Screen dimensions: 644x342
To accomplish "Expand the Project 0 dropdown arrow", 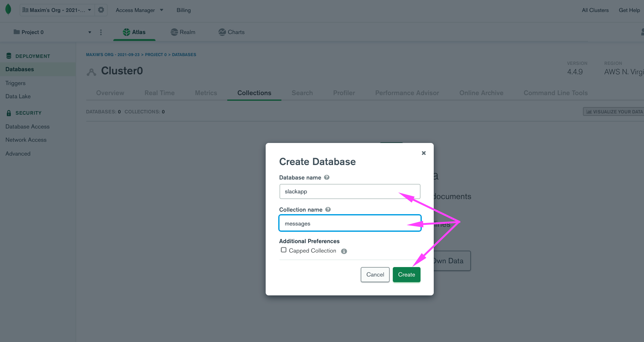I will point(90,32).
